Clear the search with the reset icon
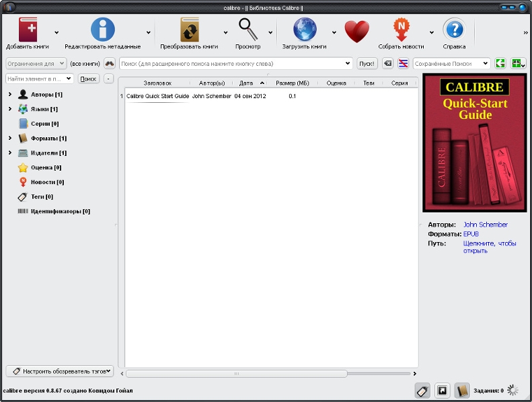The width and height of the screenshot is (532, 402). coord(387,63)
